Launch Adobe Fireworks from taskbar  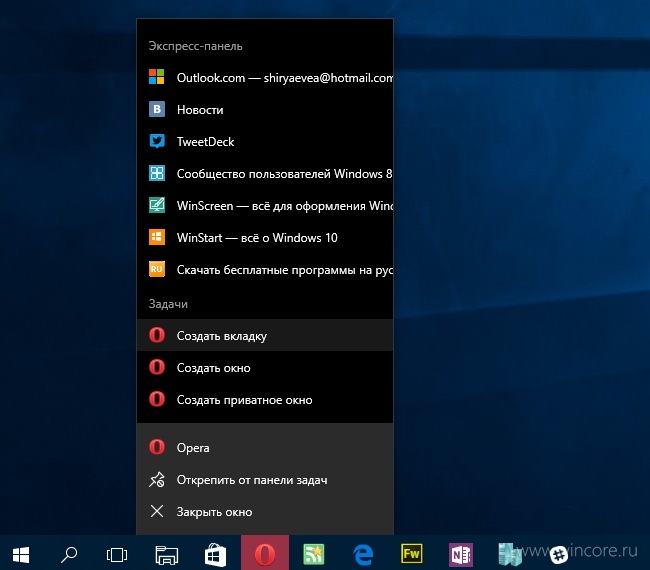(x=412, y=554)
